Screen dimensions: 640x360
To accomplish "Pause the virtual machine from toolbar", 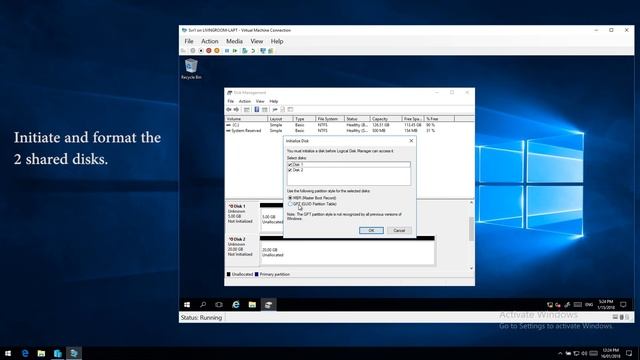I will (x=227, y=51).
